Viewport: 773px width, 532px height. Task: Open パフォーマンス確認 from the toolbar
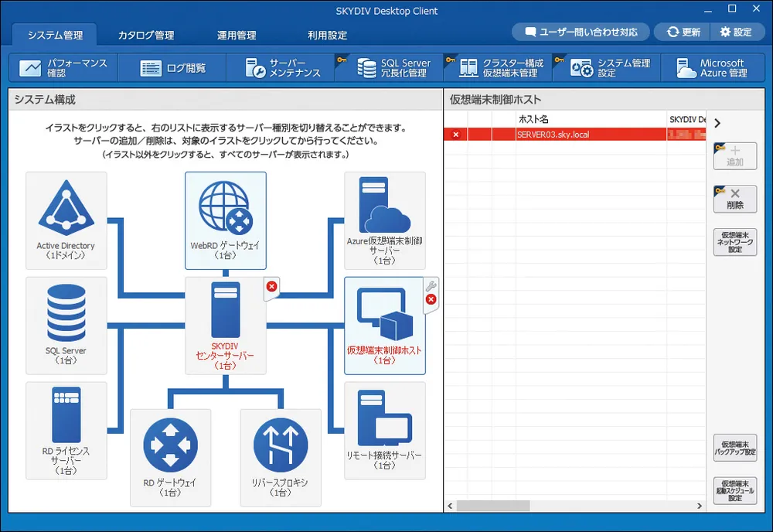click(x=63, y=68)
